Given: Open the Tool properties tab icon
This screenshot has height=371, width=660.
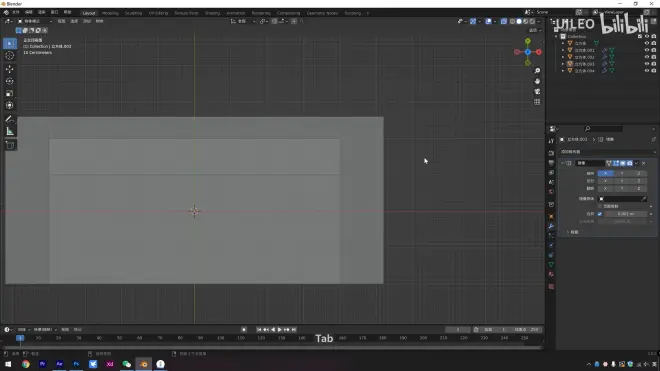Looking at the screenshot, I should click(551, 141).
